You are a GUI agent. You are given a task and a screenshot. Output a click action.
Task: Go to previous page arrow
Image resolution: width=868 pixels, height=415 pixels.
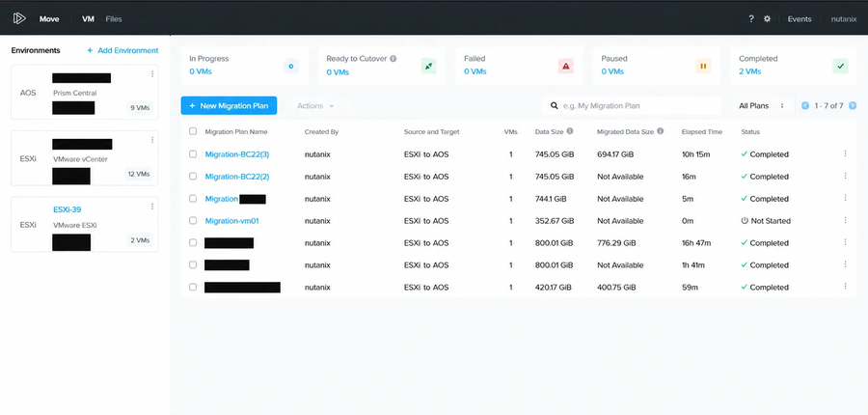(805, 105)
